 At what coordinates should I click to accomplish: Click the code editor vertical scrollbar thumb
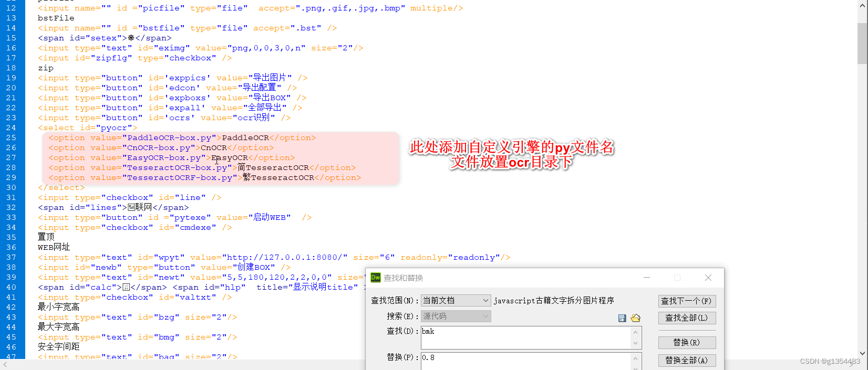pyautogui.click(x=862, y=43)
